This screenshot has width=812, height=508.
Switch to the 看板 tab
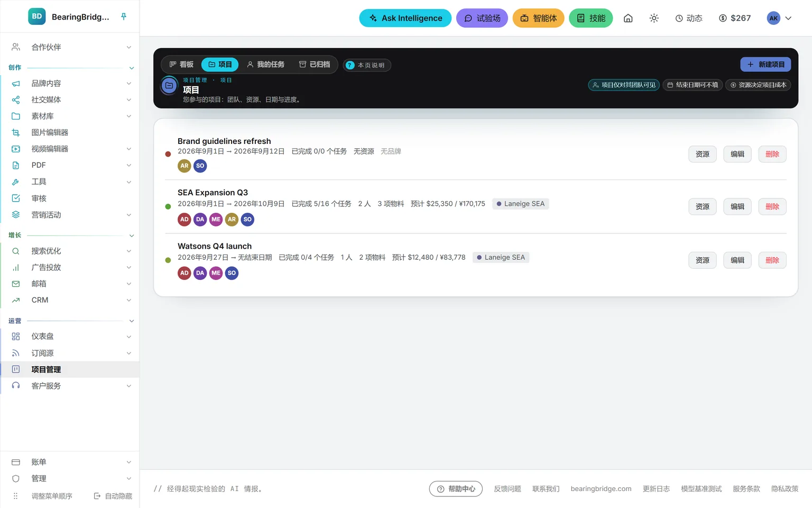(181, 65)
